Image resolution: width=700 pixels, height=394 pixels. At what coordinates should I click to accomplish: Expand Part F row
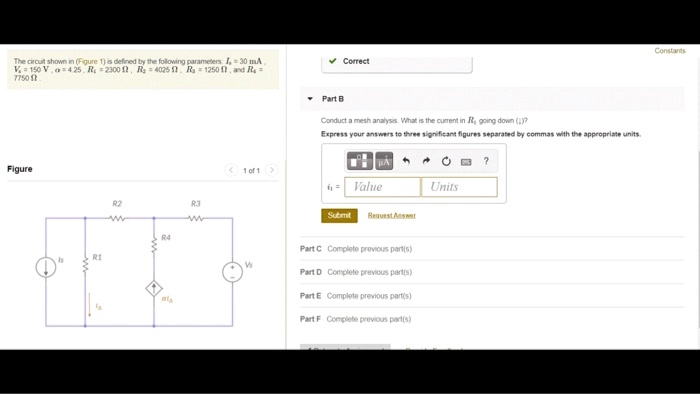[492, 319]
